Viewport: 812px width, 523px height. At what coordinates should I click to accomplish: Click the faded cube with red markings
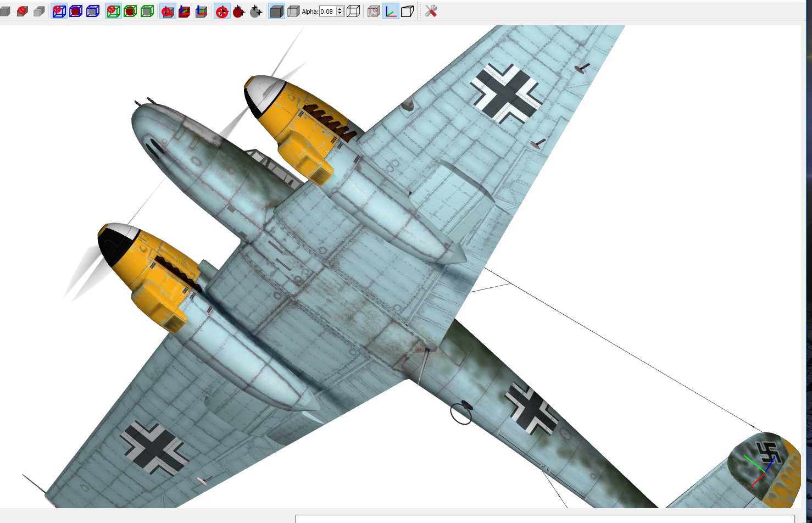pyautogui.click(x=374, y=11)
